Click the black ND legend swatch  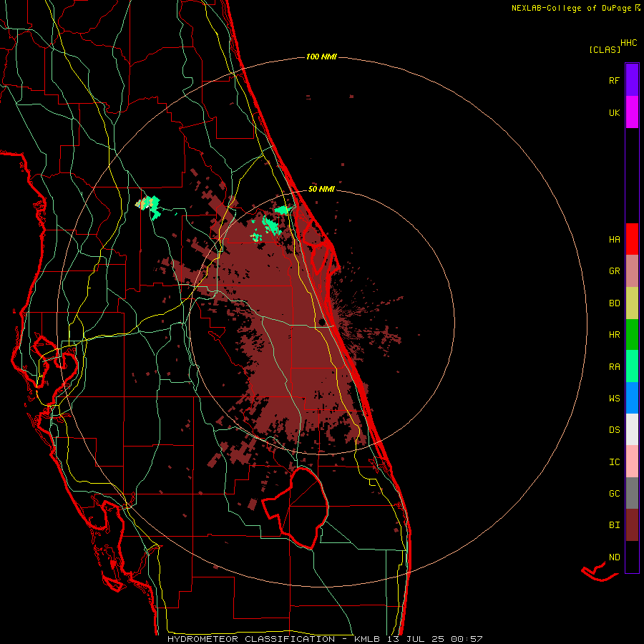[x=632, y=557]
